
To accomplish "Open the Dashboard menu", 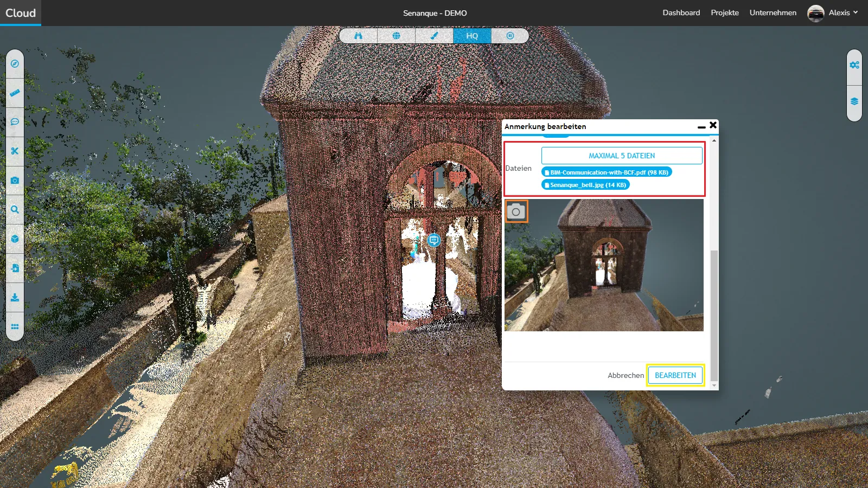I will click(681, 12).
